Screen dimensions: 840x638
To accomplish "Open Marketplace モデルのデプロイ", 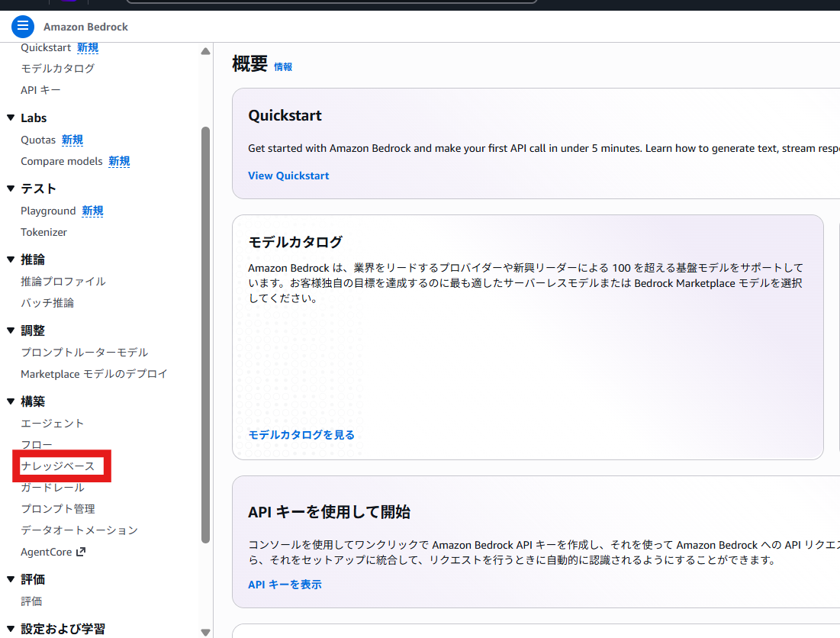I will pyautogui.click(x=95, y=374).
